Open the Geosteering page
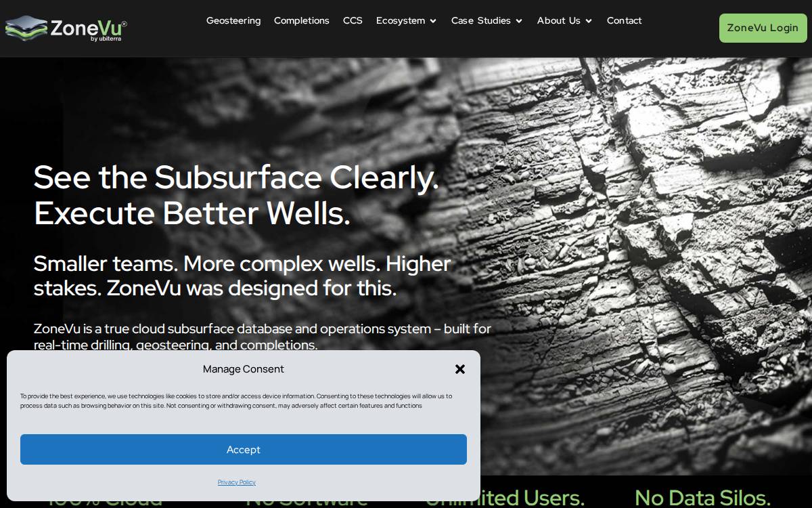 coord(233,21)
